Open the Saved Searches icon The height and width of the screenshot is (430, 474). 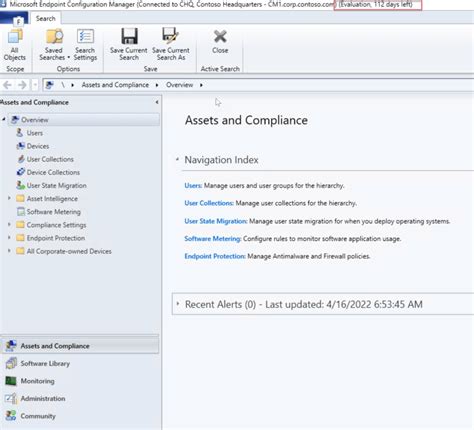pos(54,36)
